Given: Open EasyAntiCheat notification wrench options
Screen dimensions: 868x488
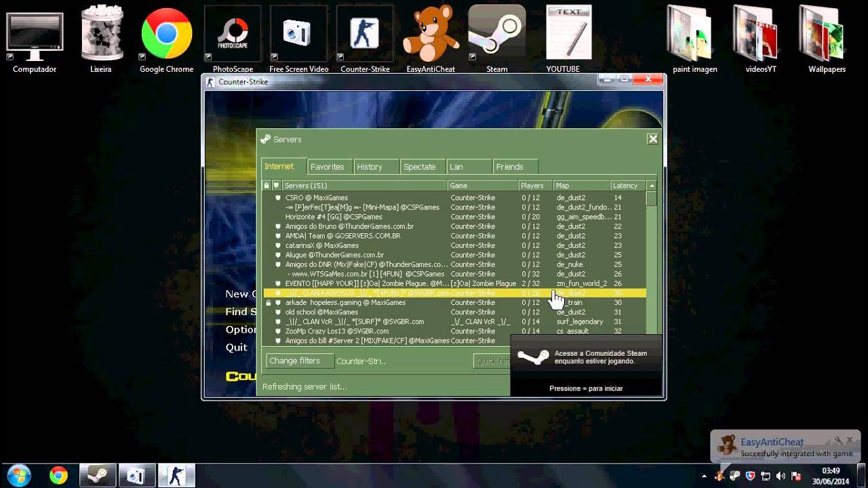Looking at the screenshot, I should click(x=838, y=441).
